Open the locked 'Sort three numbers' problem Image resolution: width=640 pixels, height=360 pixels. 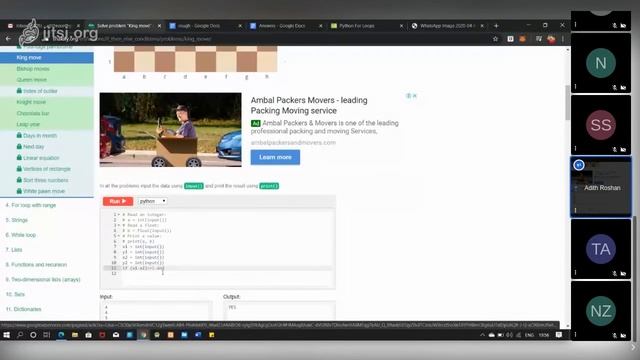[47, 180]
